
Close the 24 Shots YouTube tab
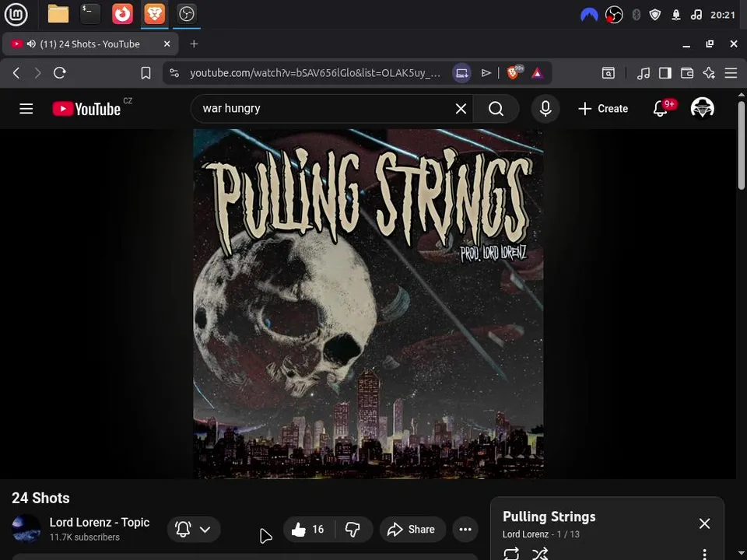tap(167, 44)
